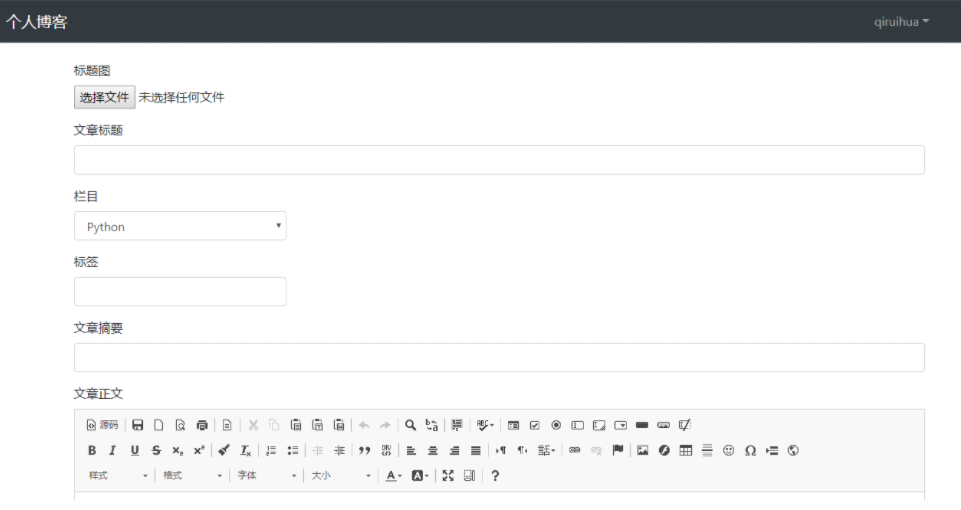Viewport: 961px width, 510px height.
Task: Insert a horizontal line icon
Action: [x=707, y=451]
